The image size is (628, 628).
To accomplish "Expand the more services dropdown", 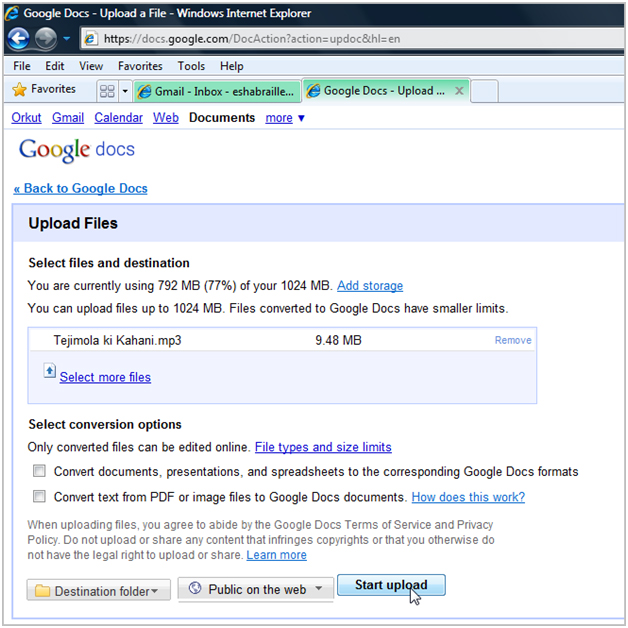I will pyautogui.click(x=285, y=118).
